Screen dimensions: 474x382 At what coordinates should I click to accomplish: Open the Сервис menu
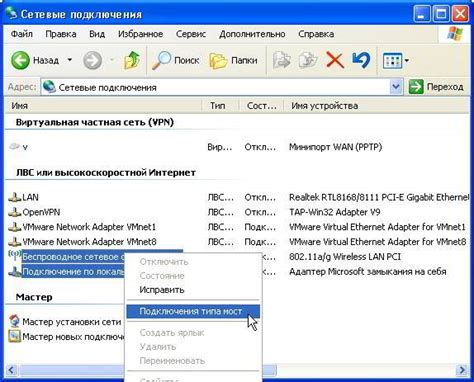191,34
